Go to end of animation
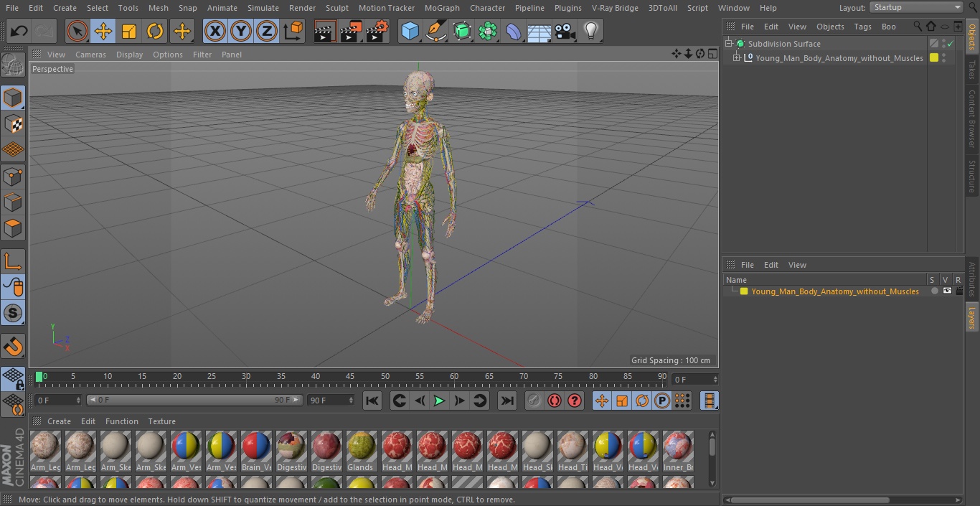This screenshot has width=980, height=506. tap(507, 400)
